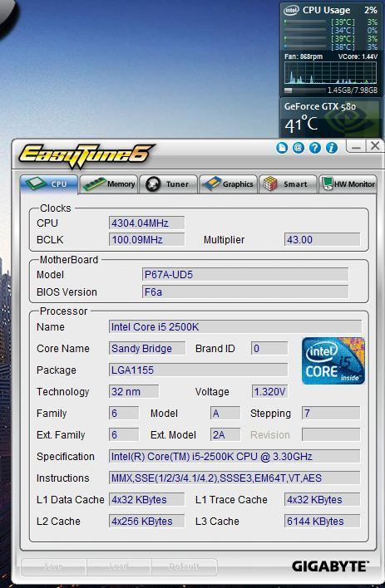This screenshot has width=385, height=588.
Task: Open help via the question mark icon
Action: pyautogui.click(x=315, y=147)
